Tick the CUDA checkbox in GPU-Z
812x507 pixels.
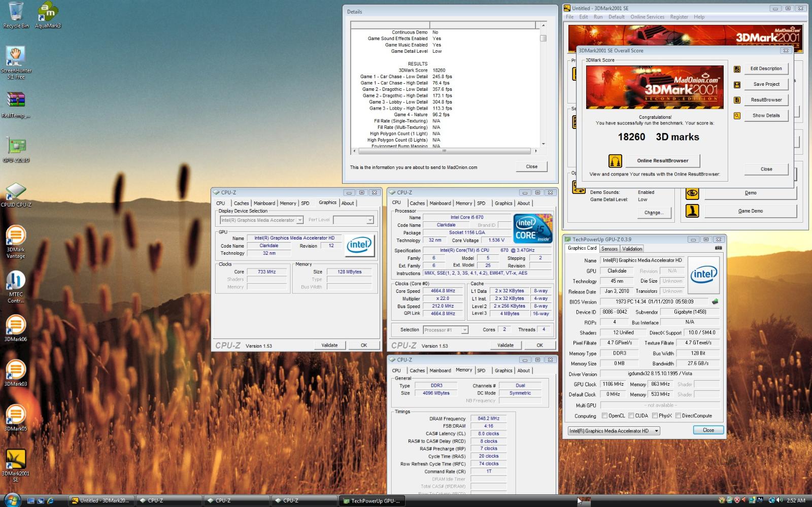631,416
